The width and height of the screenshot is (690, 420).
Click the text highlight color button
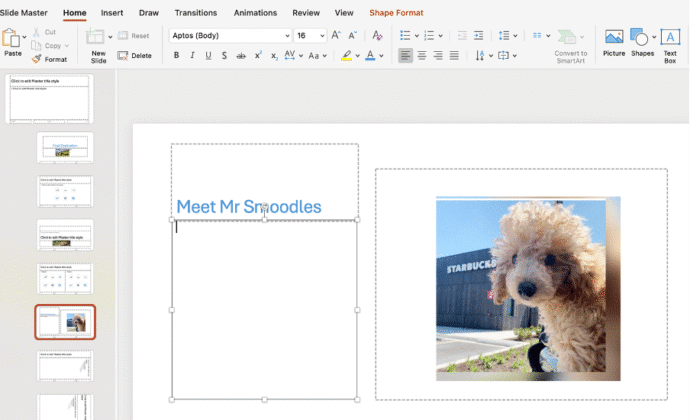coord(346,56)
